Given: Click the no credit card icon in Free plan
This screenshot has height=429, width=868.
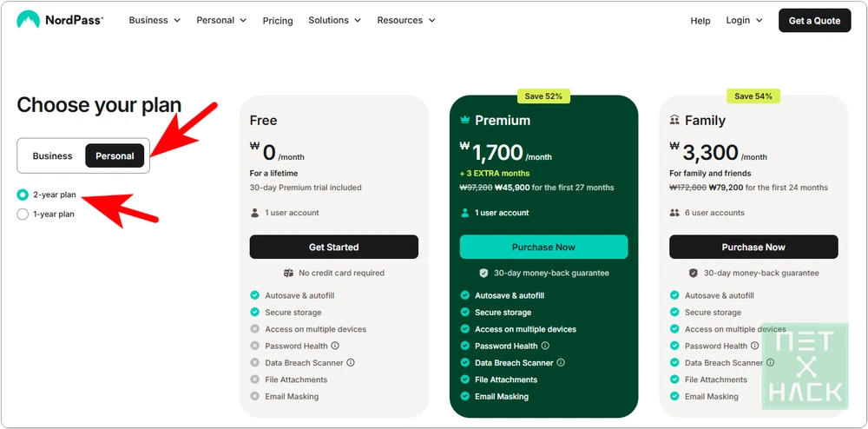Looking at the screenshot, I should click(288, 273).
